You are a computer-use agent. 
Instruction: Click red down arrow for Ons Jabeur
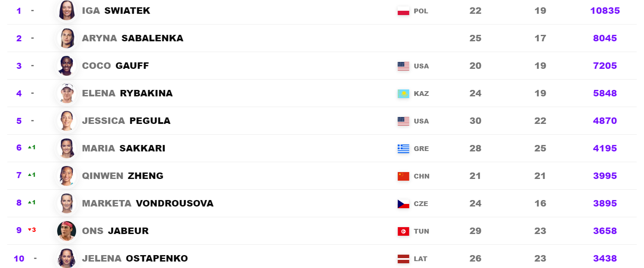[x=30, y=230]
